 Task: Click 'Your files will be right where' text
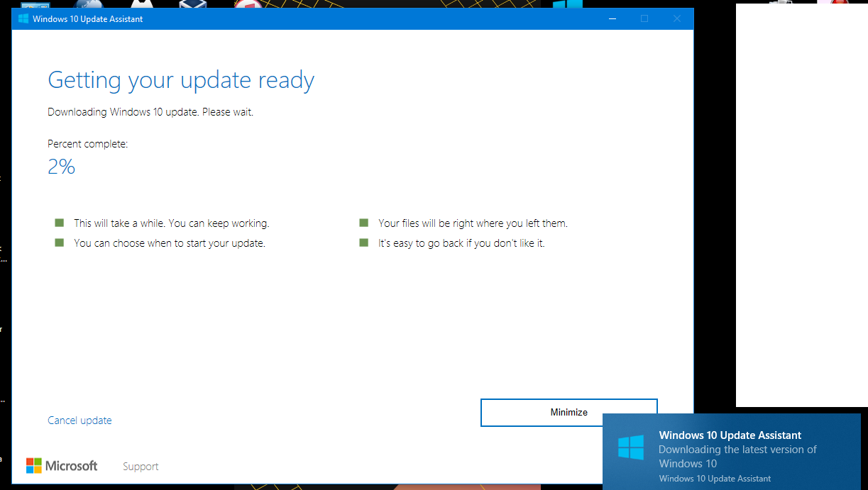coord(473,223)
